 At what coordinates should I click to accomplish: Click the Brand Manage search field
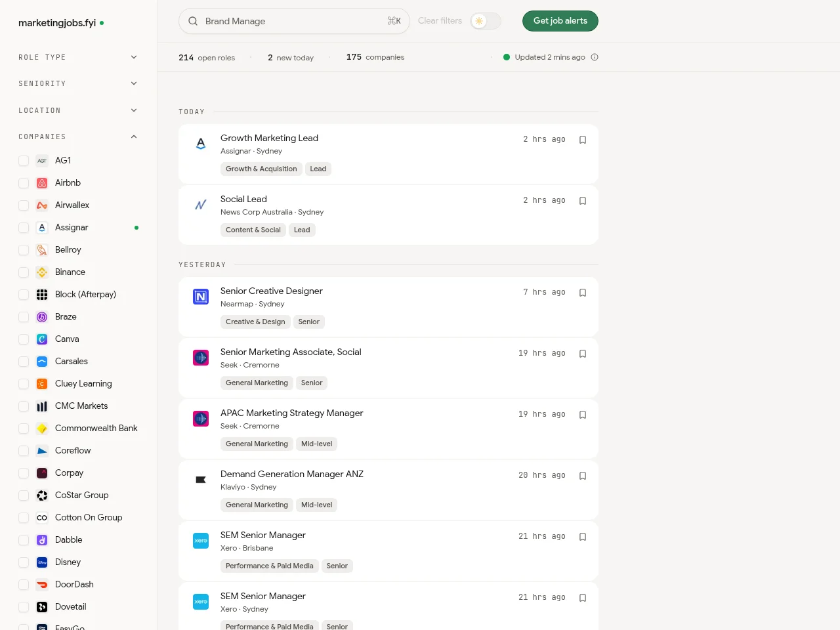click(294, 21)
